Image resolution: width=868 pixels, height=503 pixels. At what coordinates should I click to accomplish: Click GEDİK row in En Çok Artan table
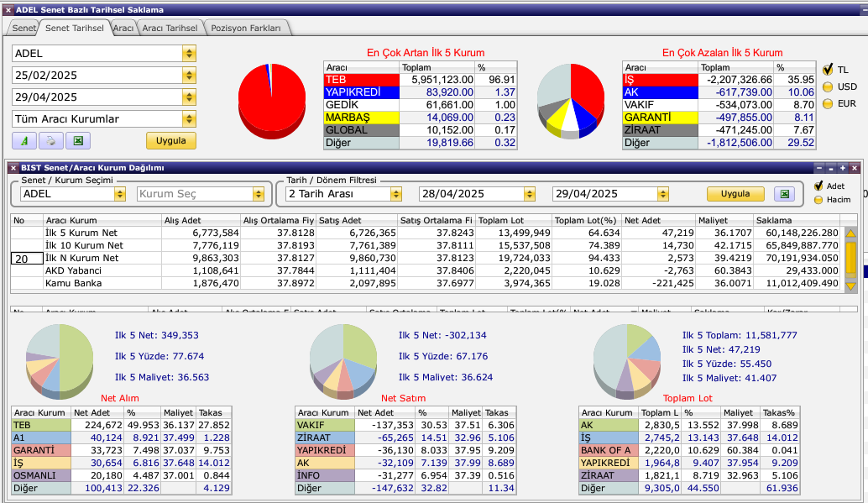421,105
